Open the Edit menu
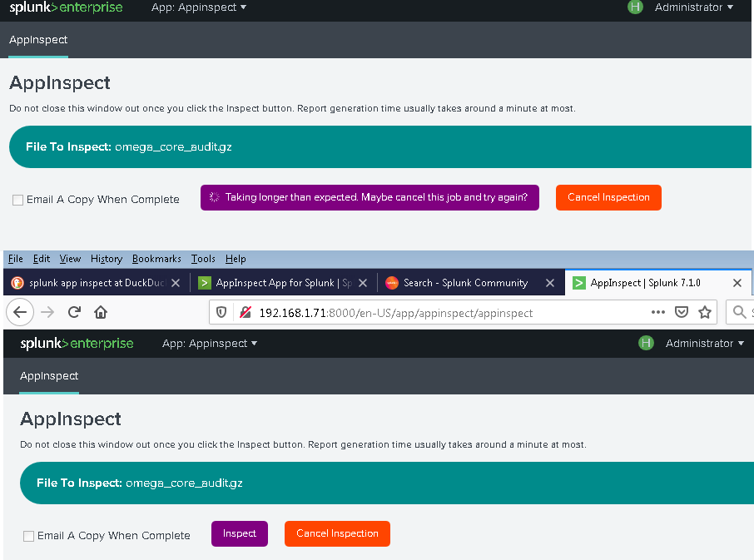Image resolution: width=754 pixels, height=560 pixels. (42, 259)
